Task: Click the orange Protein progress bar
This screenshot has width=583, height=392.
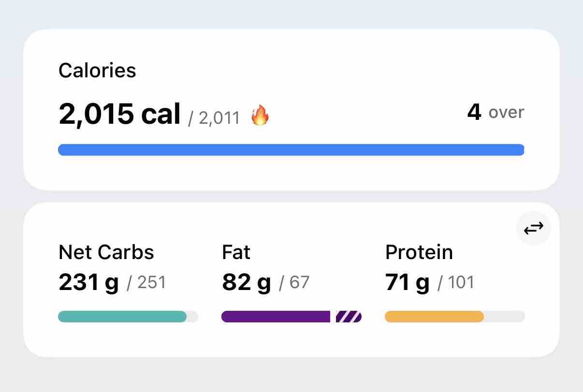Action: tap(455, 317)
